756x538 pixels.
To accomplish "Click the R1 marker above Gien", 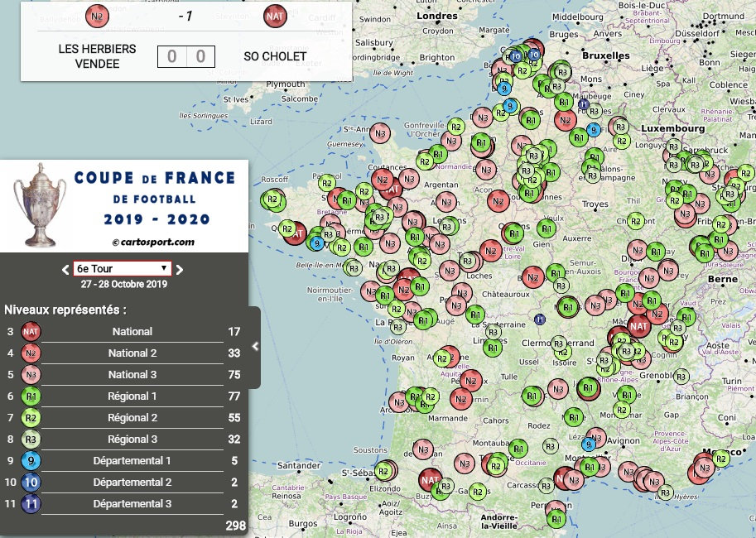I will click(x=547, y=228).
